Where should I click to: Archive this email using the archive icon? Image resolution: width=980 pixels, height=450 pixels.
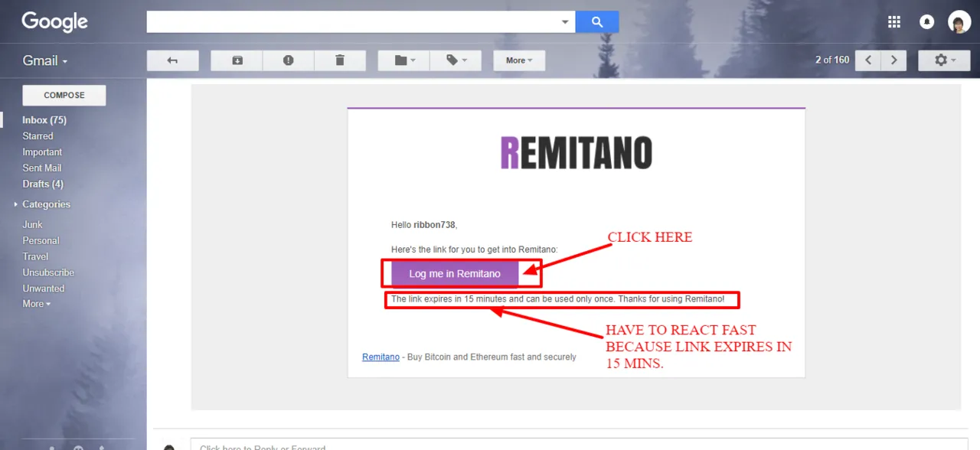point(237,60)
